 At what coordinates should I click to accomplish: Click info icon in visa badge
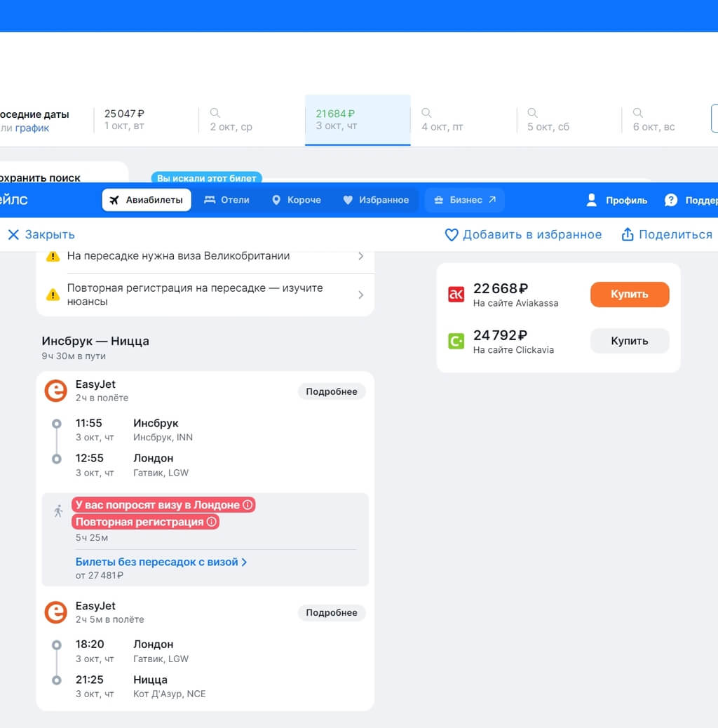click(x=248, y=505)
